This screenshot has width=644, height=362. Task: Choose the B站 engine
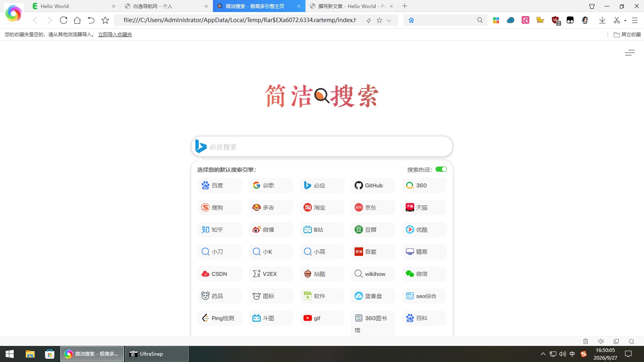tap(322, 230)
